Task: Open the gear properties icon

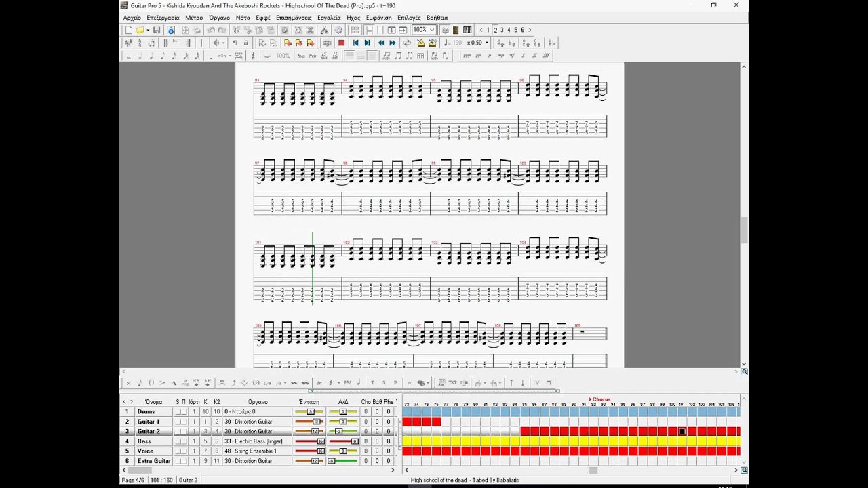Action: [338, 30]
